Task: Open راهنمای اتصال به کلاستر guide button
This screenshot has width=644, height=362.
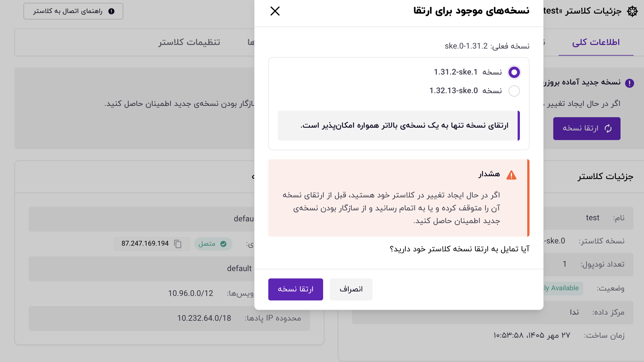Action: [x=73, y=11]
